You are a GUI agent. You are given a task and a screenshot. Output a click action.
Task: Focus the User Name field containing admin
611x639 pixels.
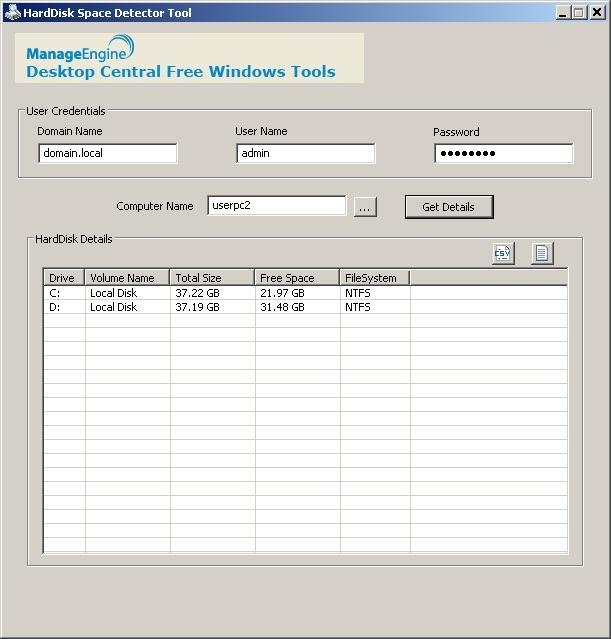coord(306,153)
